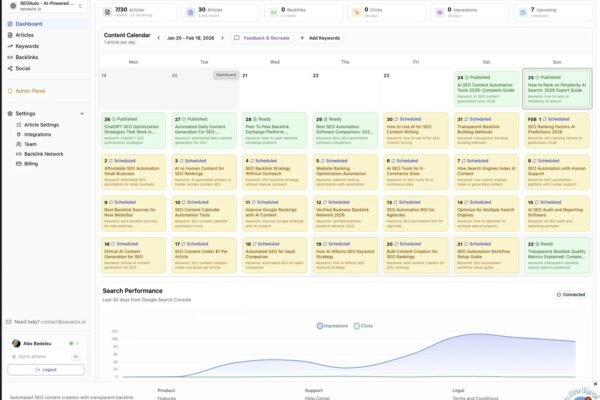
Task: Click the Admin Panel shield icon
Action: click(10, 91)
